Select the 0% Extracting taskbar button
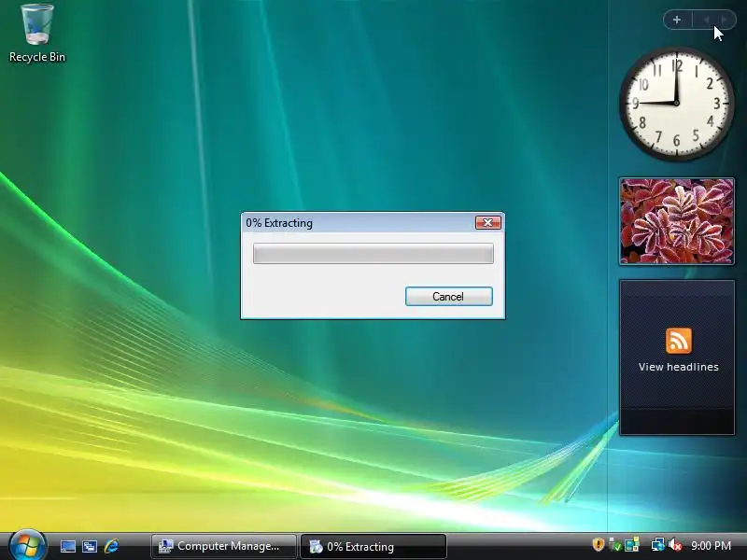747x560 pixels. click(x=373, y=546)
